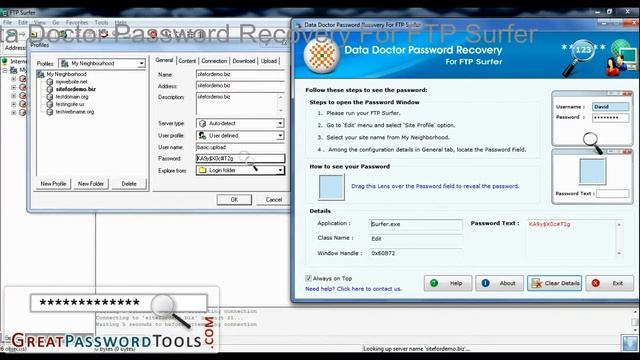Click the FTP Surfer title bar icon
Image resolution: width=640 pixels, height=360 pixels.
[5, 12]
